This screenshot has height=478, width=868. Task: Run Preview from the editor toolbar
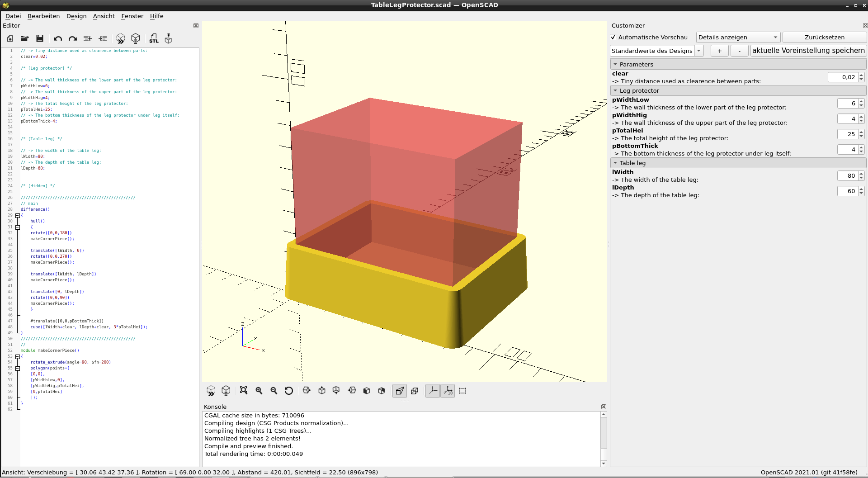click(121, 39)
